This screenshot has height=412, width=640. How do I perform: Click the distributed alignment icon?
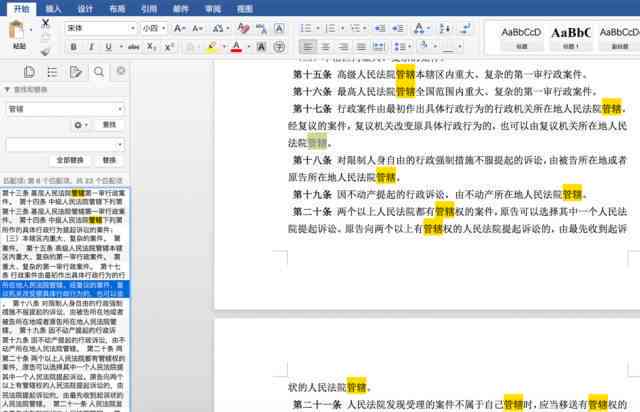point(379,47)
